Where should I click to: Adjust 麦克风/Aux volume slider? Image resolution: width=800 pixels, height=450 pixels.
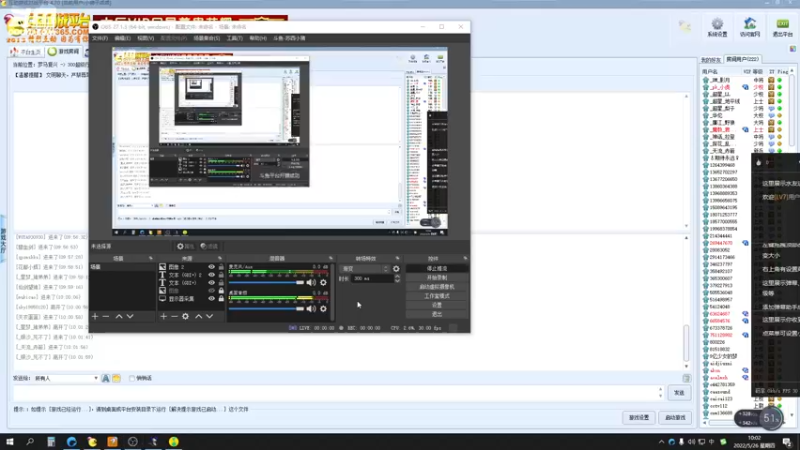(266, 282)
